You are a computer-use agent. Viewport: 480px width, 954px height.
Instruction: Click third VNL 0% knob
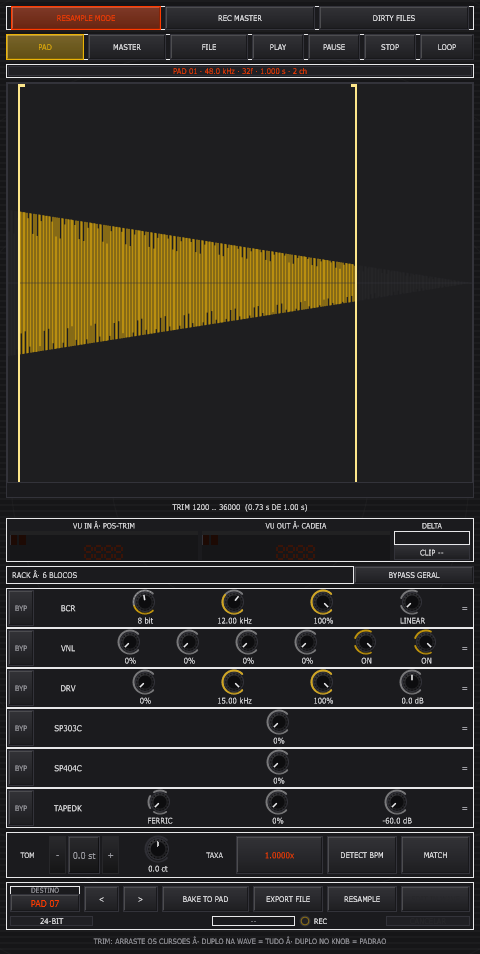point(248,642)
